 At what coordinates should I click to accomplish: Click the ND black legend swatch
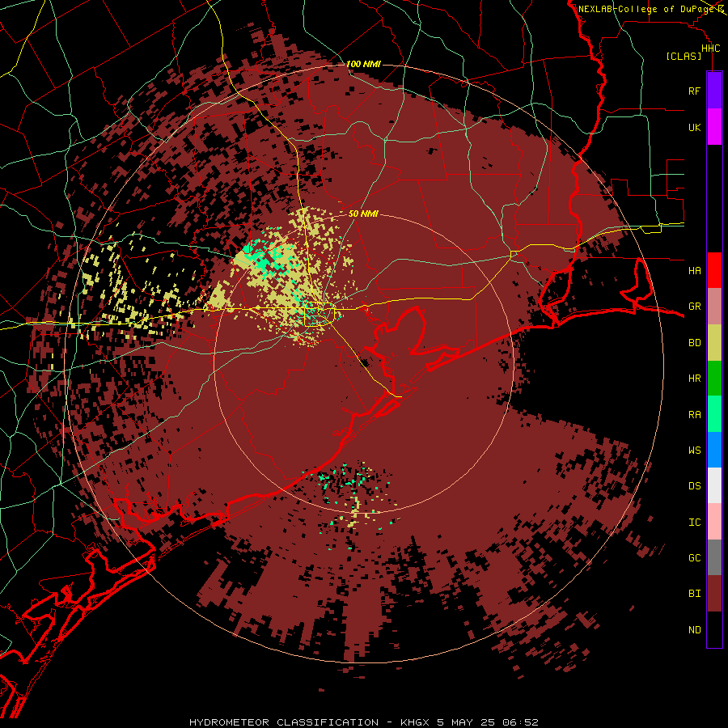point(714,629)
